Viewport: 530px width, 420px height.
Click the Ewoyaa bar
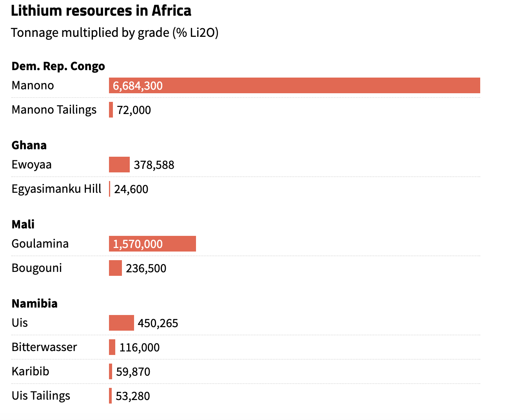click(119, 165)
